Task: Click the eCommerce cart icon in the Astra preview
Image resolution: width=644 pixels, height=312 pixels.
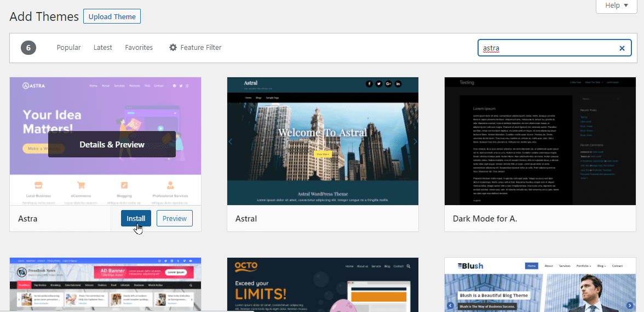Action: click(81, 185)
